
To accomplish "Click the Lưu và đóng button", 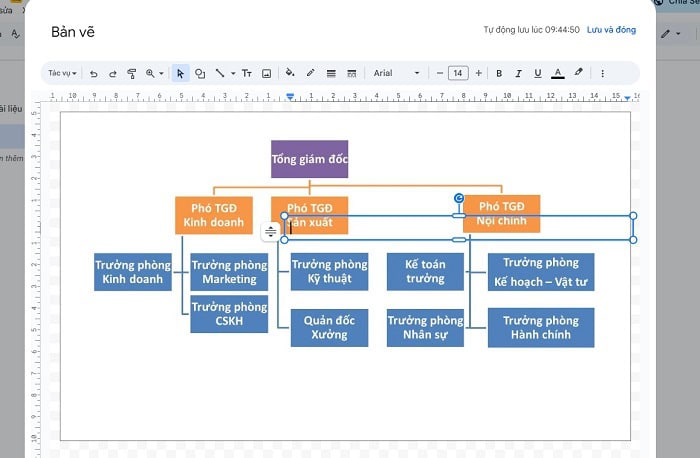I will pos(610,30).
